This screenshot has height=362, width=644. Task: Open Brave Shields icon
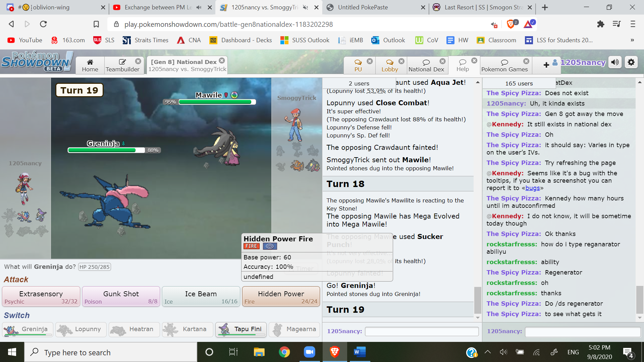(511, 24)
